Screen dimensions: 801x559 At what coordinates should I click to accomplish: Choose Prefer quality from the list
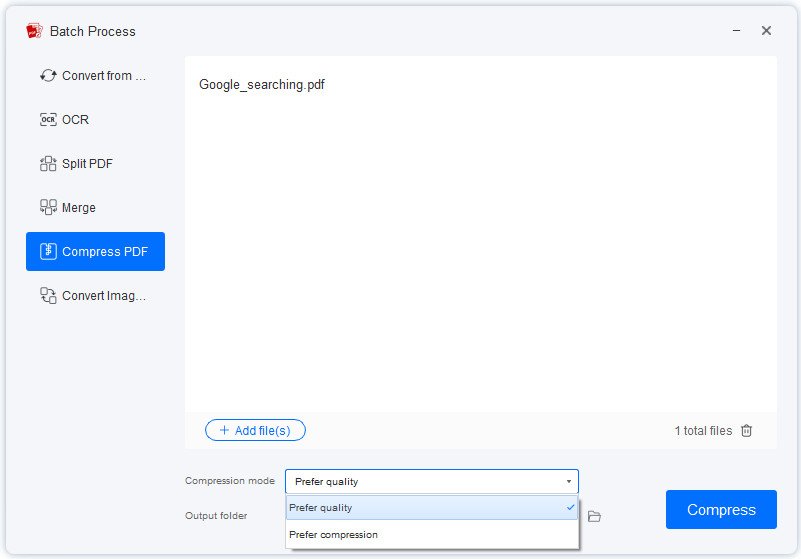(432, 507)
